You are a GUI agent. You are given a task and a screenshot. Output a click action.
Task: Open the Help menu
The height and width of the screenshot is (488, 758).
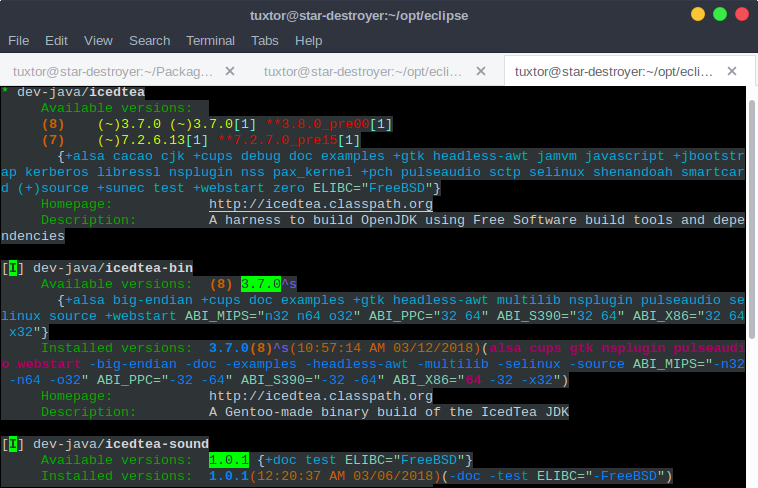pos(308,41)
